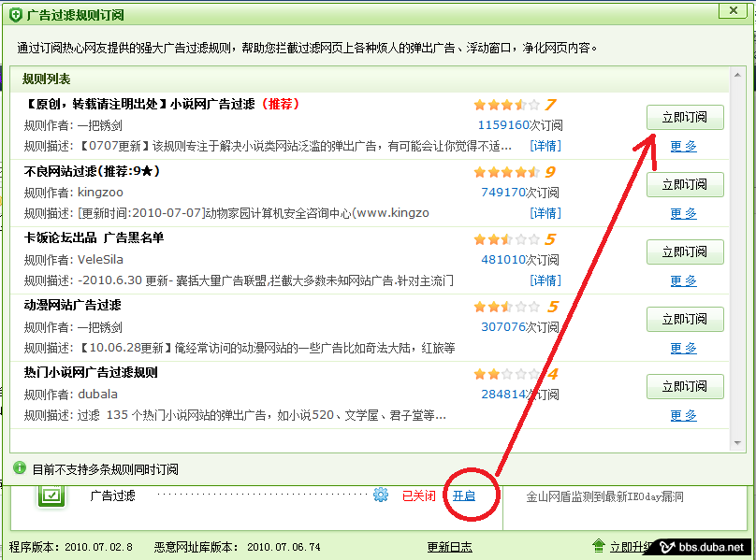Click the star rating of 卡饭论坛出品 rule
756x560 pixels.
click(x=506, y=239)
